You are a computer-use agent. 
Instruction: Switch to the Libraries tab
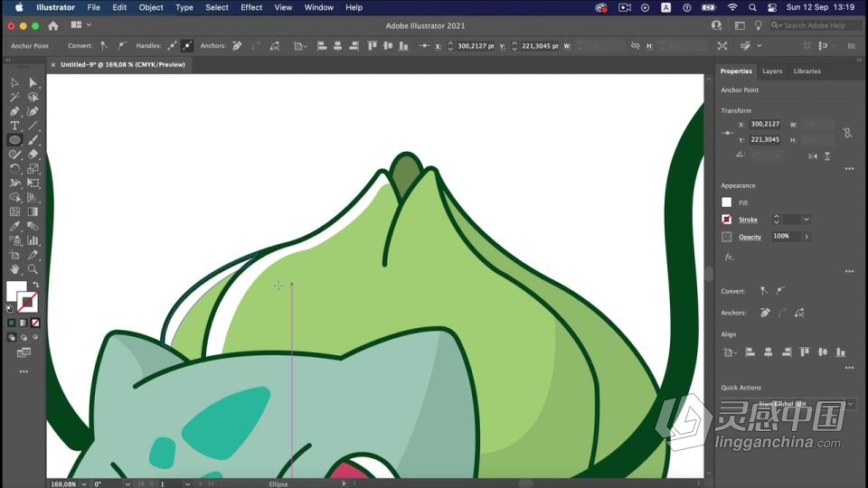tap(807, 71)
